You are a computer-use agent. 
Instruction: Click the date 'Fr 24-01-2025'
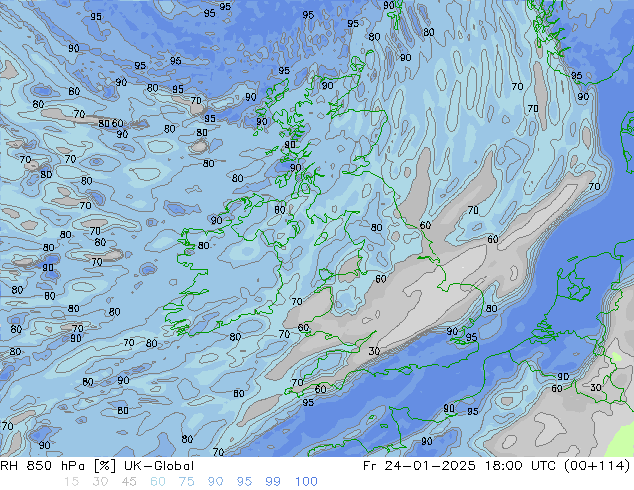(x=419, y=466)
